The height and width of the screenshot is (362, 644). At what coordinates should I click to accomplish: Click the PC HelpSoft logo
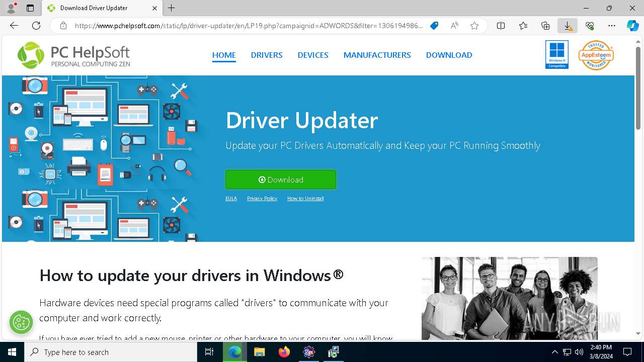tap(74, 55)
